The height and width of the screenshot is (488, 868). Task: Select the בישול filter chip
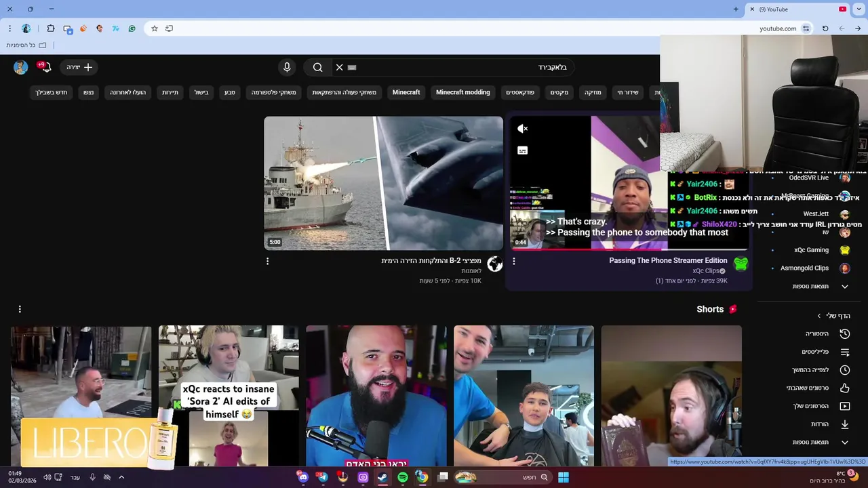[201, 92]
